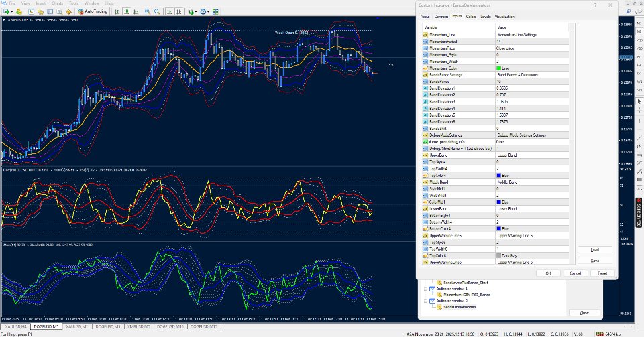
Task: Switch to the XMRUSD,M5 chart tab
Action: point(139,327)
